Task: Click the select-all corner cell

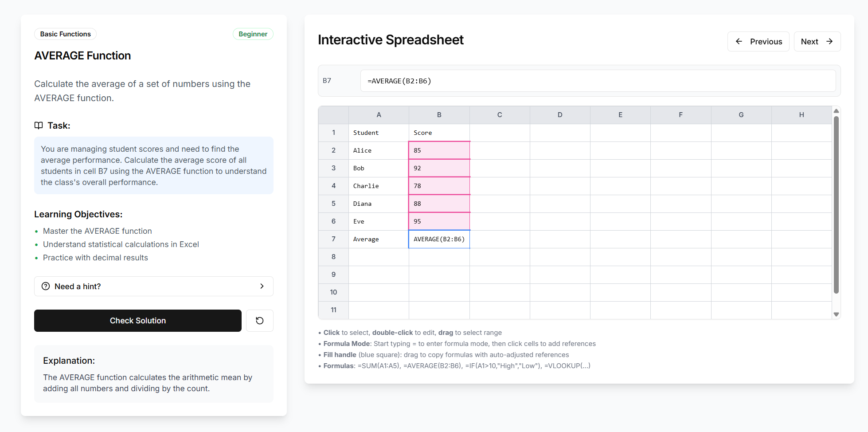Action: 333,115
